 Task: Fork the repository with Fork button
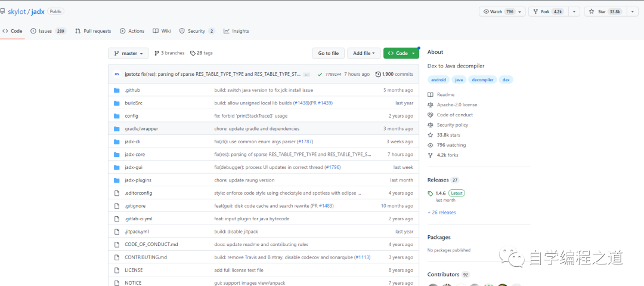[549, 11]
